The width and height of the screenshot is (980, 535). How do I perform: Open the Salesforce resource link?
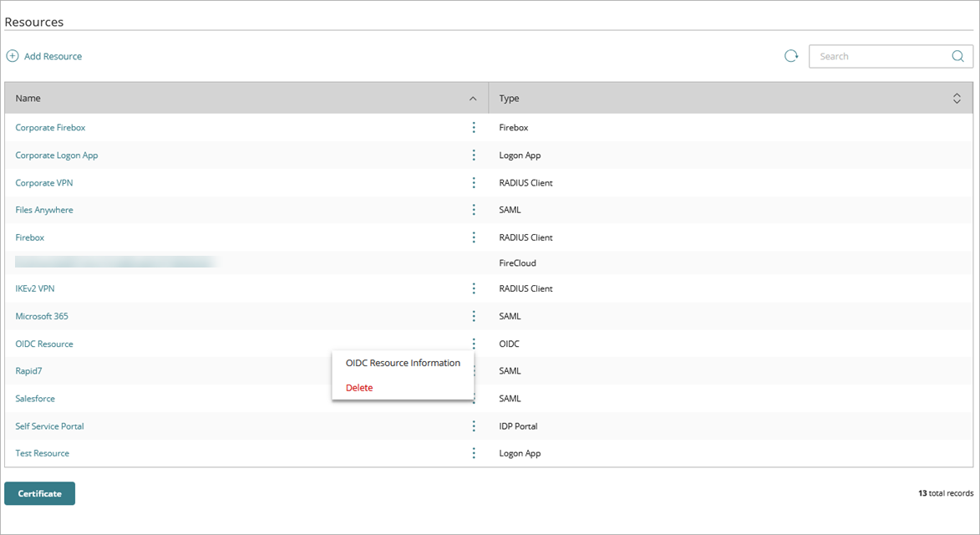[x=35, y=399]
